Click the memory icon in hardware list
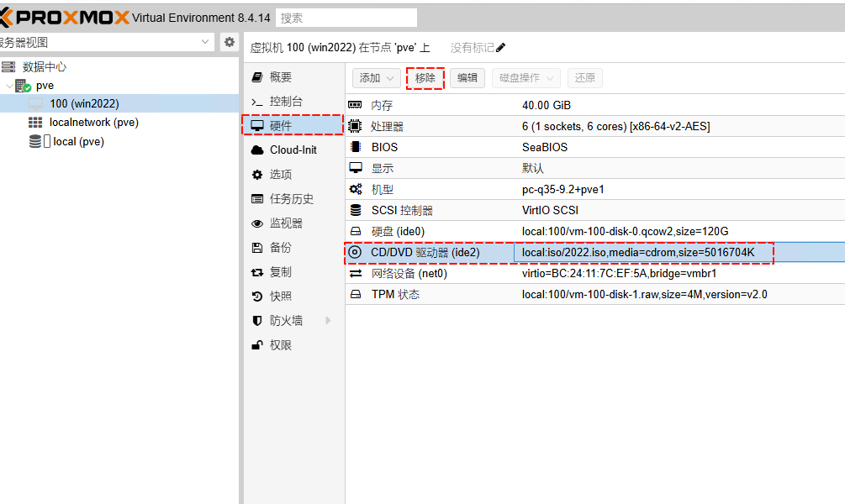 (355, 105)
